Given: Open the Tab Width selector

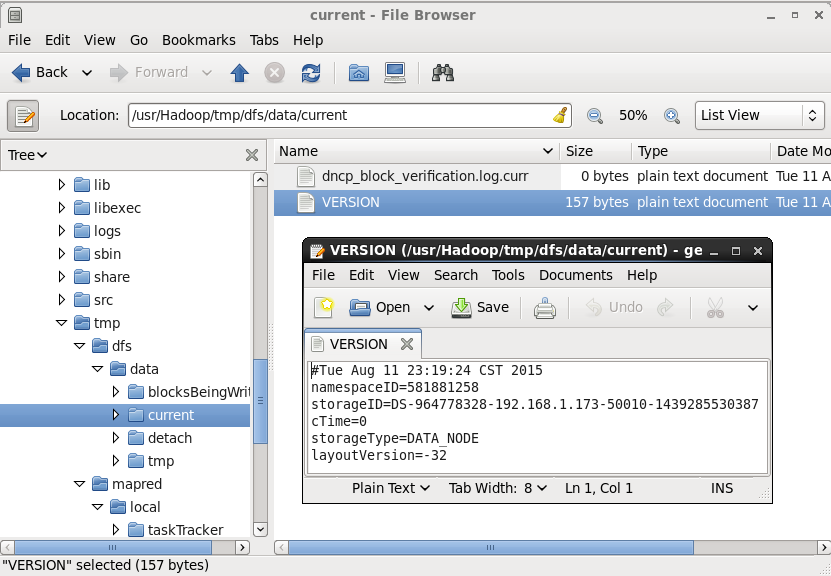Looking at the screenshot, I should tap(498, 488).
